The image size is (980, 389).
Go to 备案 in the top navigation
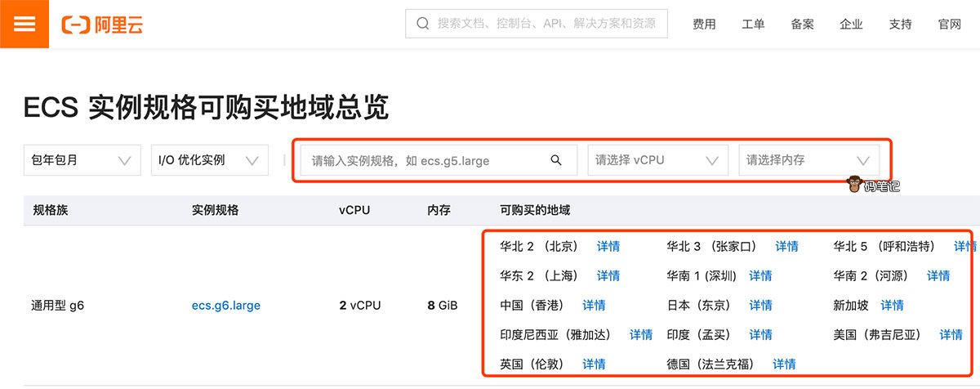[802, 25]
